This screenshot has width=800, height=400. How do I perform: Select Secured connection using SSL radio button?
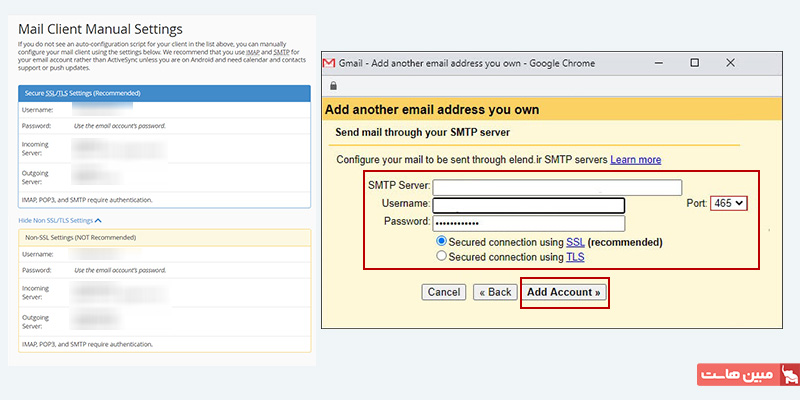pos(442,241)
